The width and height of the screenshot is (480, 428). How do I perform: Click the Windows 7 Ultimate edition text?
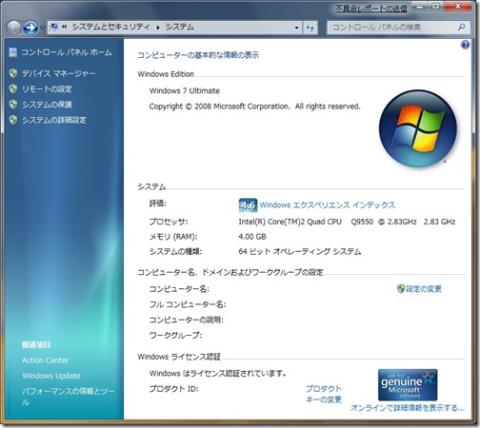(x=184, y=91)
